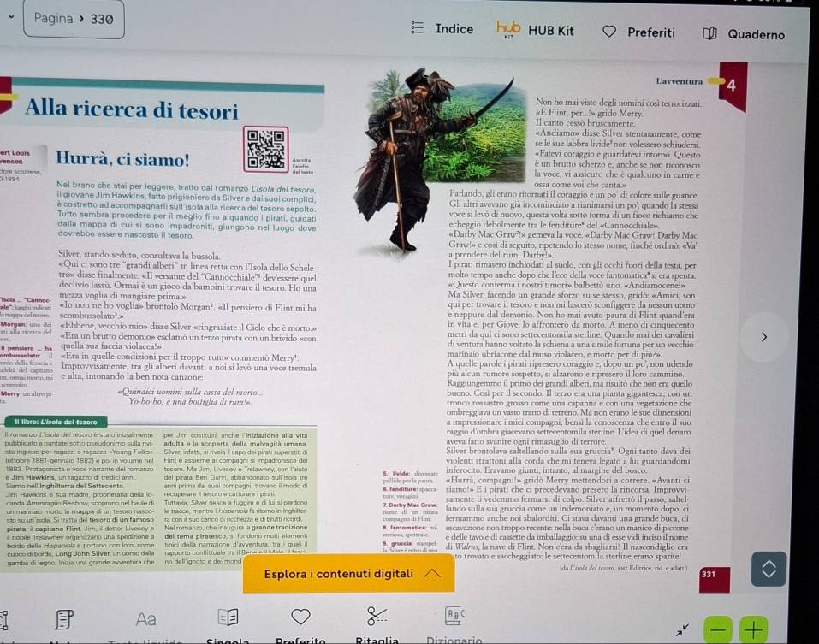819x644 pixels.
Task: Click the dropdown chevron left of Pagina
Action: click(9, 17)
